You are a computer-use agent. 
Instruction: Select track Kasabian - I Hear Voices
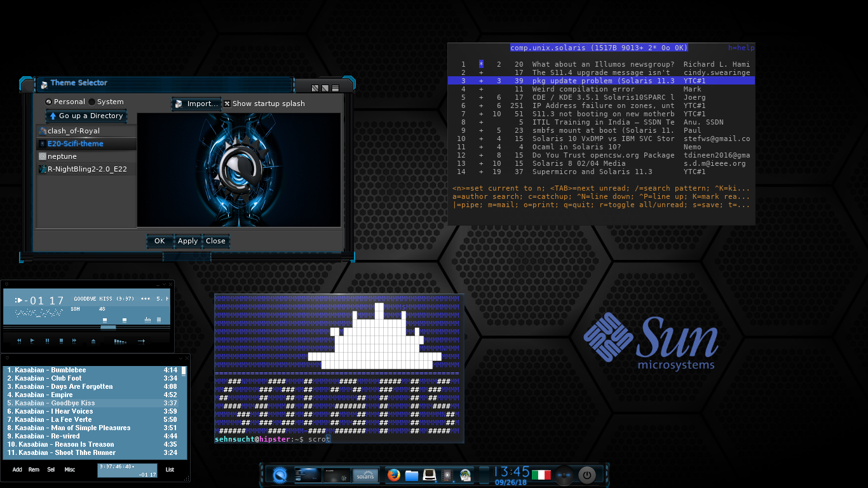(x=92, y=411)
